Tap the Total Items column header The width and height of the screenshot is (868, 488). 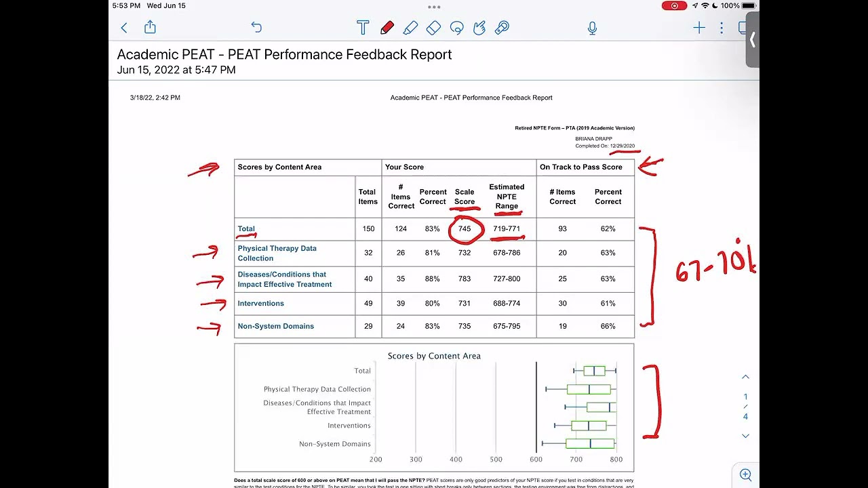pos(368,197)
